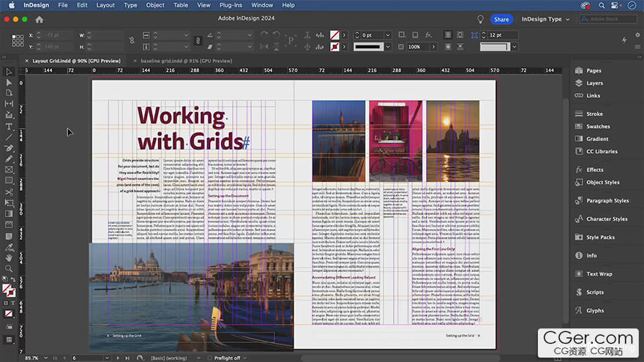644x362 pixels.
Task: Swap fill and stroke arrows in toolbox
Action: tap(13, 279)
